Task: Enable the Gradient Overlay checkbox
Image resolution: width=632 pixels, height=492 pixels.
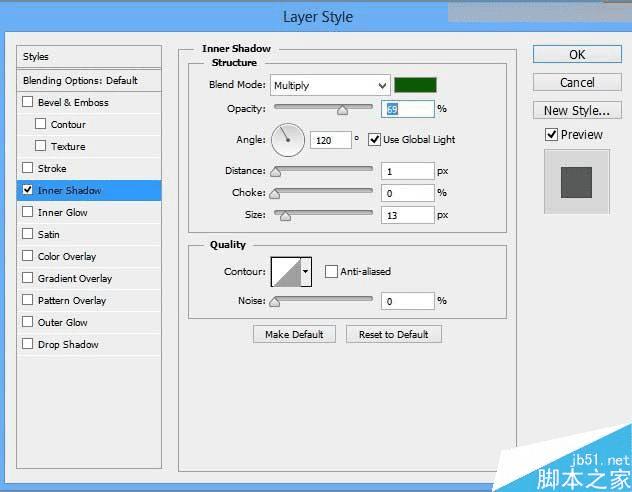Action: [27, 278]
